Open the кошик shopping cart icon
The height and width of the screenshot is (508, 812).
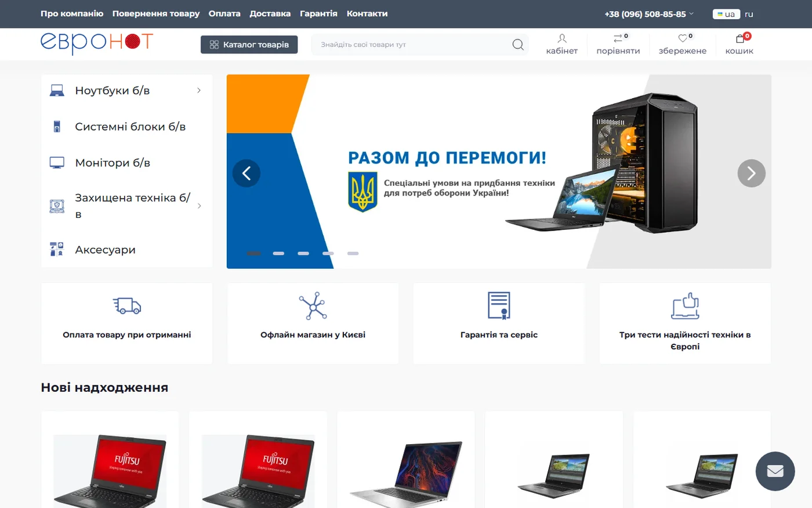[740, 38]
